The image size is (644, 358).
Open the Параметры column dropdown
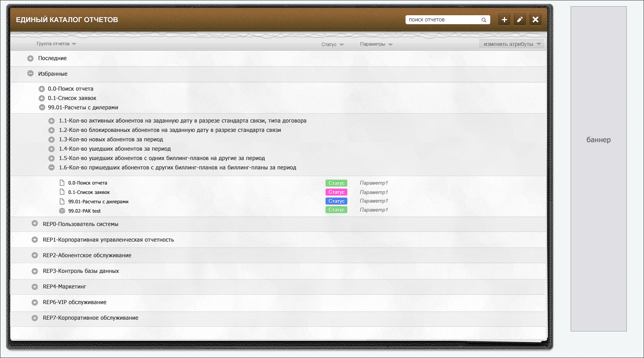(377, 44)
